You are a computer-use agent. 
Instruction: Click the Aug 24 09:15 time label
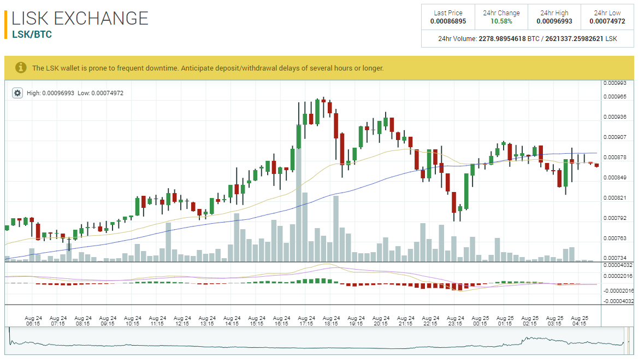click(x=108, y=321)
